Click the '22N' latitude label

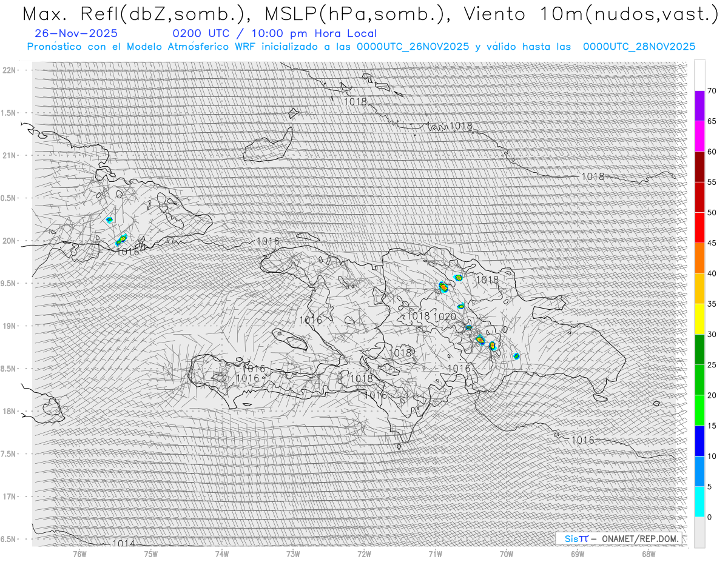(9, 70)
